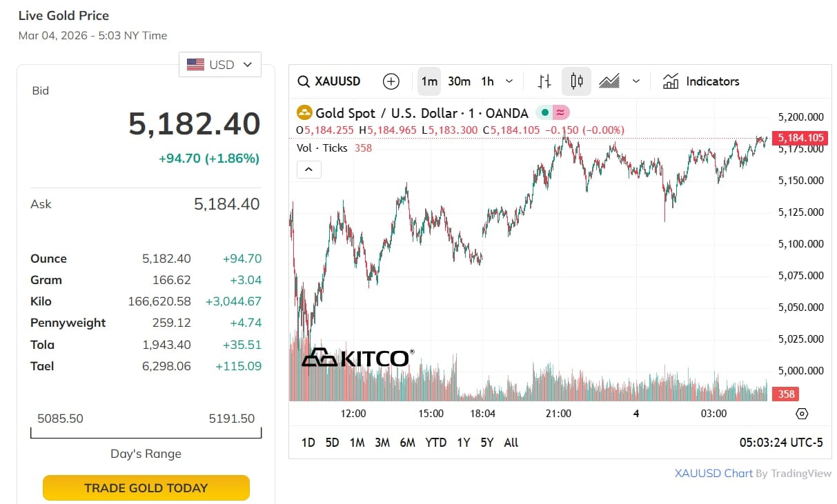Select the 5D date range tab
The image size is (837, 504).
coord(332,443)
